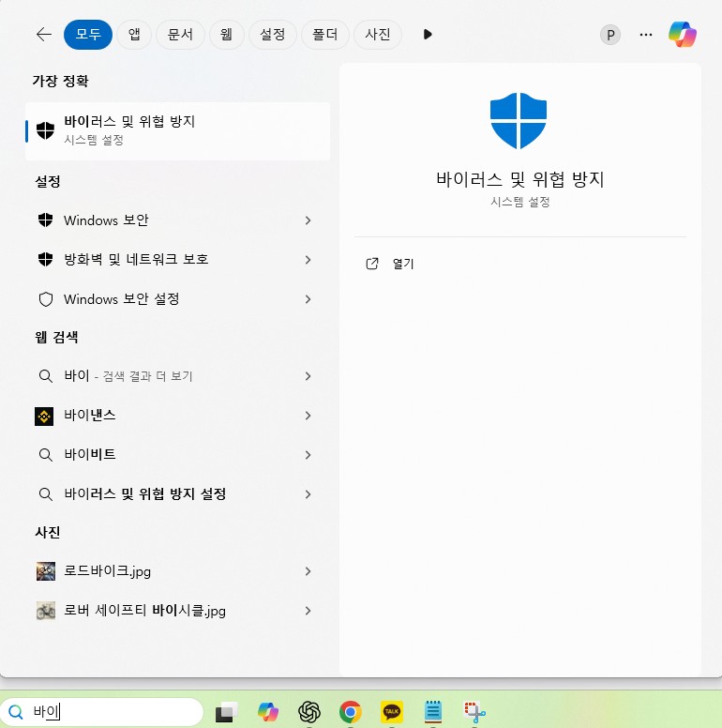
Task: Click magnifier icon beside 바이 검색 결과
Action: pyautogui.click(x=45, y=375)
